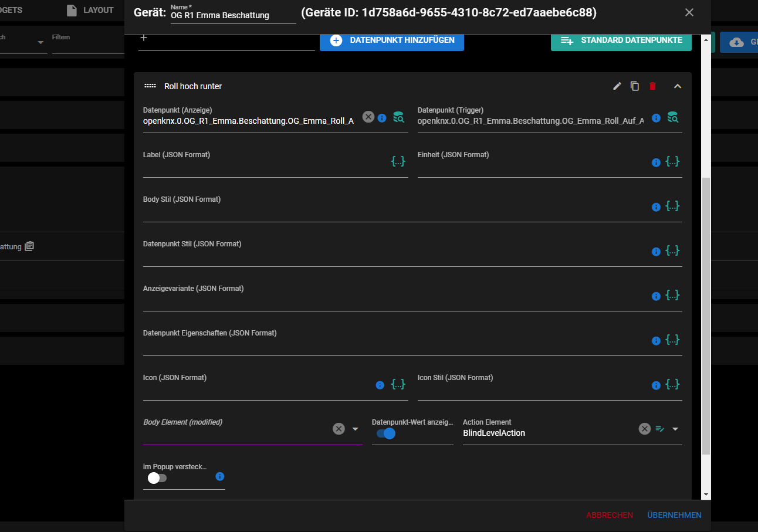Click DATENPUNKT HINZUFÜGEN button

[x=392, y=40]
